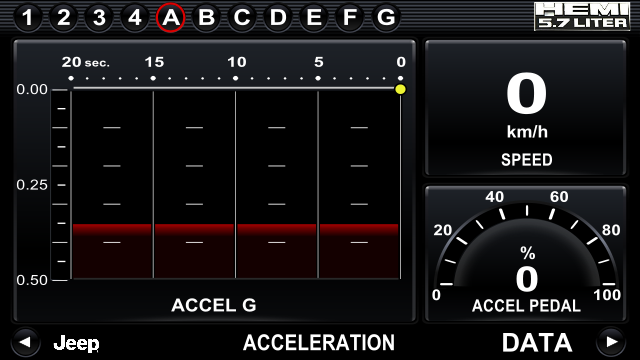Click the 60 mark on pedal gauge
This screenshot has height=360, width=640.
coord(559,197)
